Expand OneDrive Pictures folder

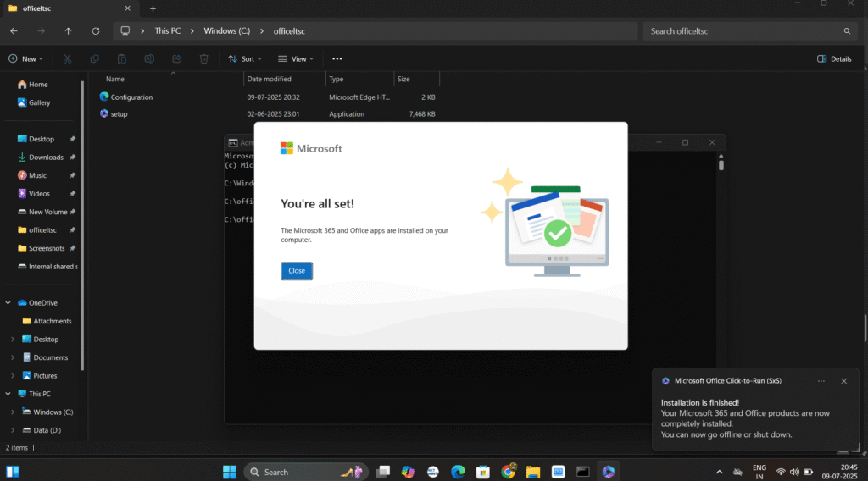pos(13,376)
